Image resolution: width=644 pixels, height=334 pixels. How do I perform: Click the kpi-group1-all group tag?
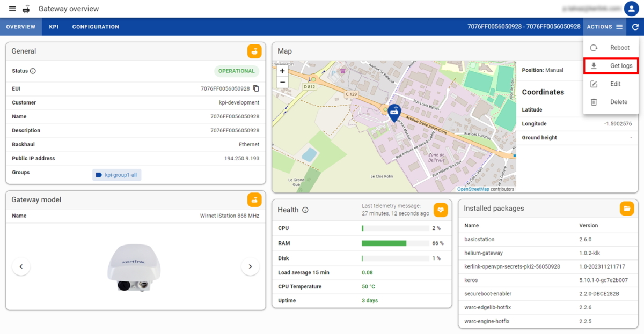pos(117,175)
